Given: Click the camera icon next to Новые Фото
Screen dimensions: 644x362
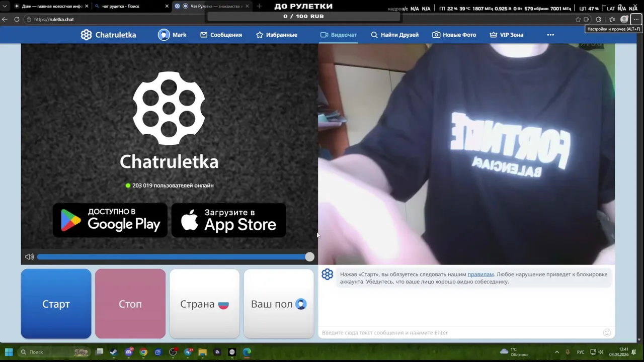Looking at the screenshot, I should click(x=436, y=35).
